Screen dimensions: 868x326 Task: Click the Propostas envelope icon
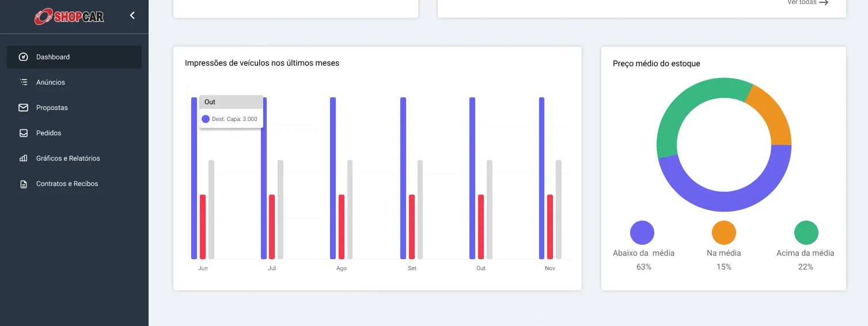point(24,108)
